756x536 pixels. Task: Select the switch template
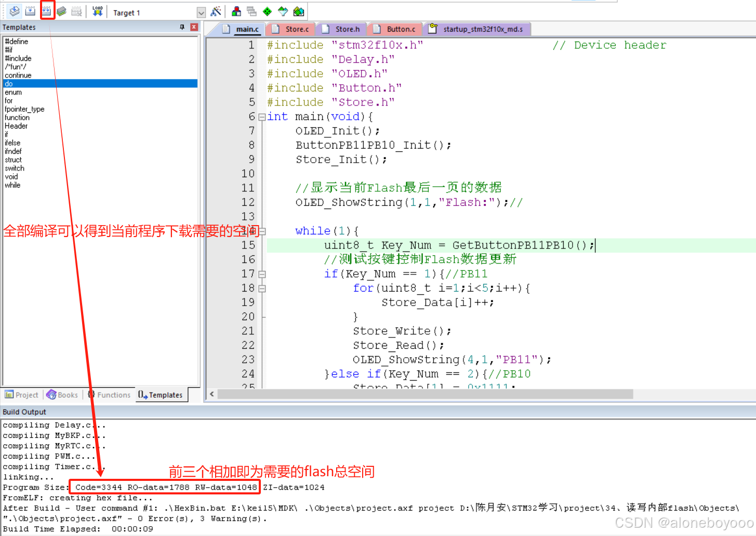click(15, 168)
